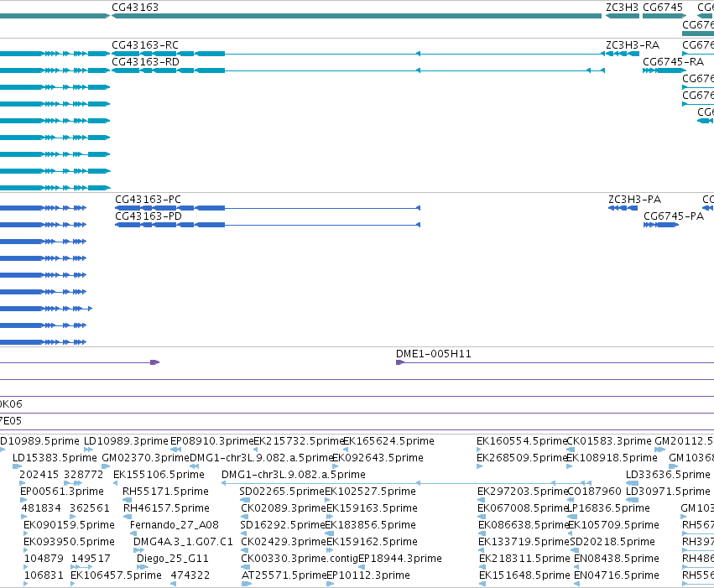
Task: Open the EK155106.5prime EST label
Action: click(159, 475)
